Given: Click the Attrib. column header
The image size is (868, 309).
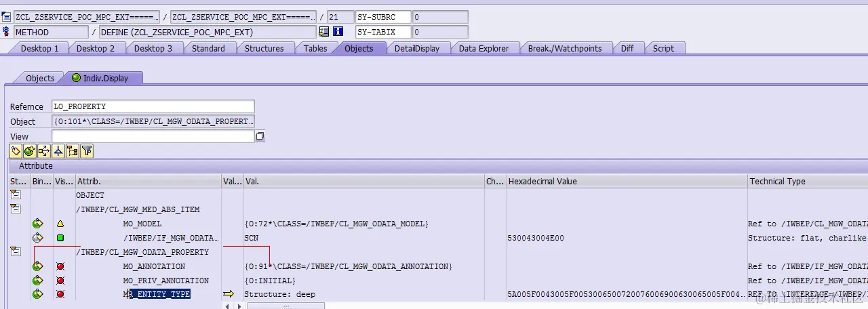Looking at the screenshot, I should click(148, 181).
